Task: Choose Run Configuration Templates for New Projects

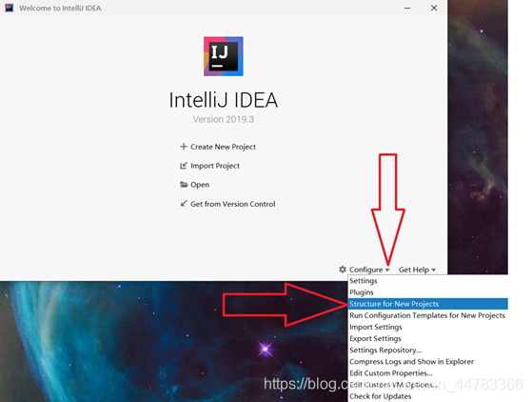Action: 428,315
